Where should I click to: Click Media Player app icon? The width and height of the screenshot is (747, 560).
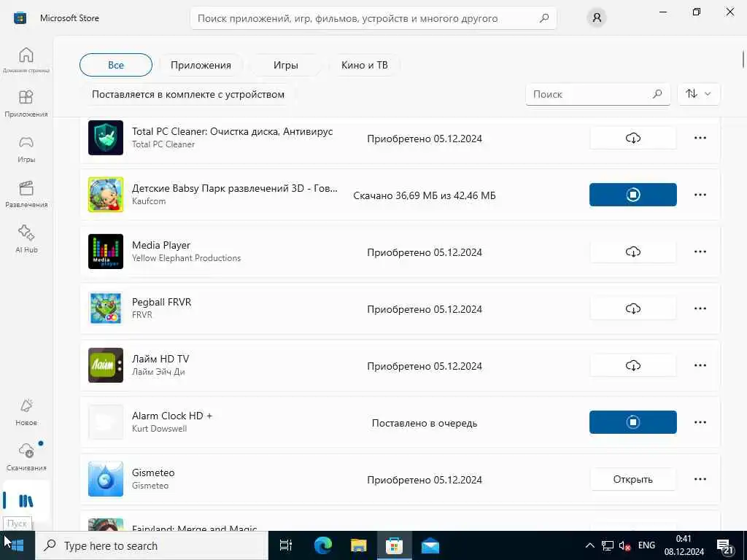pos(106,252)
